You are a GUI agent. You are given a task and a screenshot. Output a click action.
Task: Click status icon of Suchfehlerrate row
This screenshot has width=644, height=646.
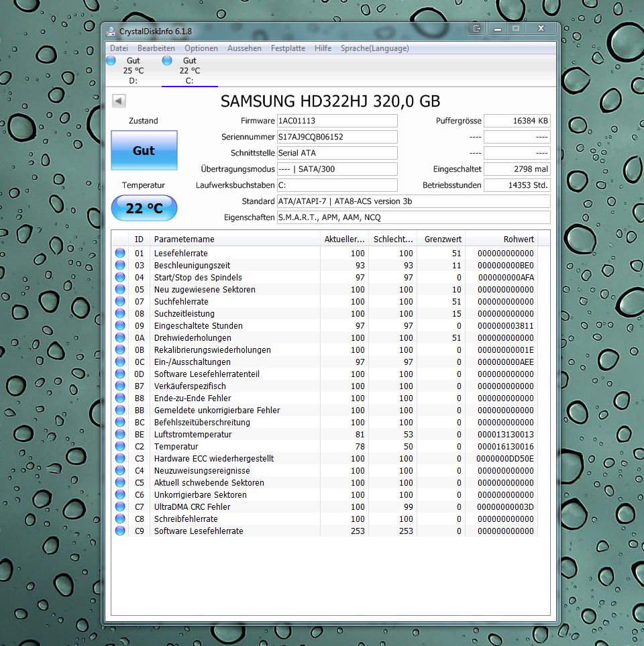tap(120, 301)
